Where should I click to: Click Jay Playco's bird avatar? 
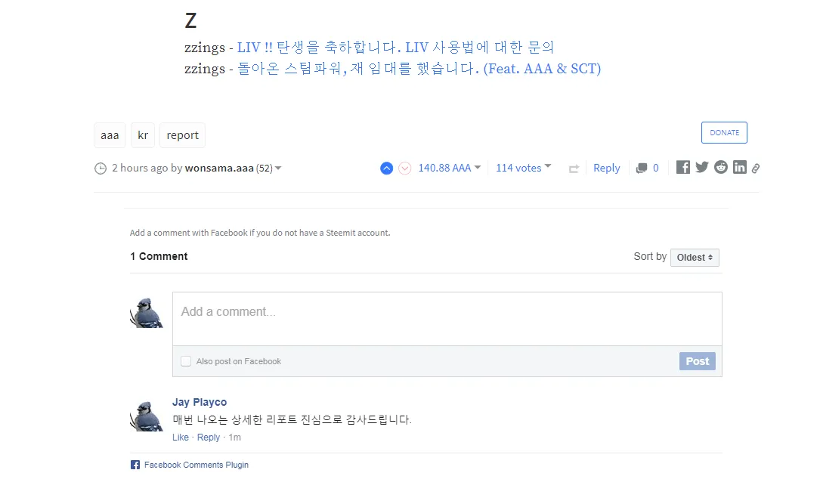(x=147, y=416)
